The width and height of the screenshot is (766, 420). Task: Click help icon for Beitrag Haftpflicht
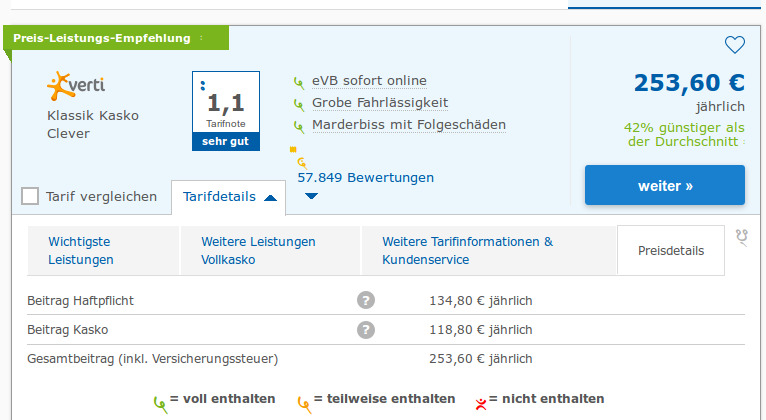pos(367,300)
